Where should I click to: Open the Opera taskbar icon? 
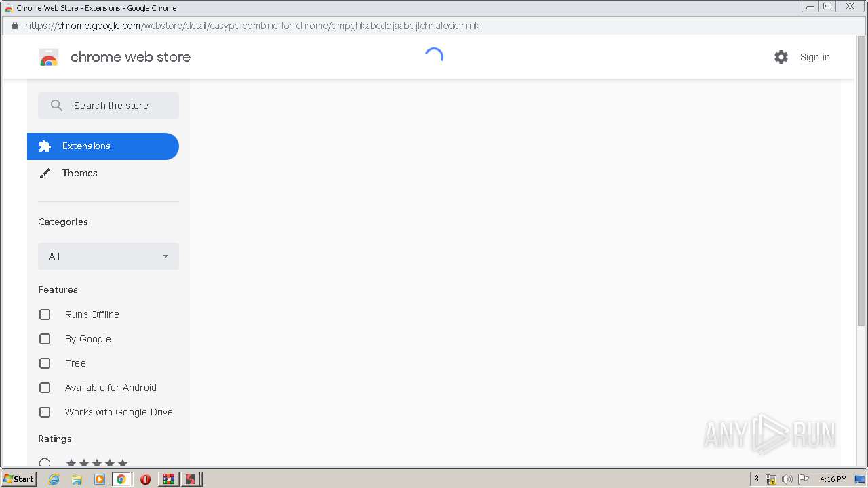tap(145, 479)
